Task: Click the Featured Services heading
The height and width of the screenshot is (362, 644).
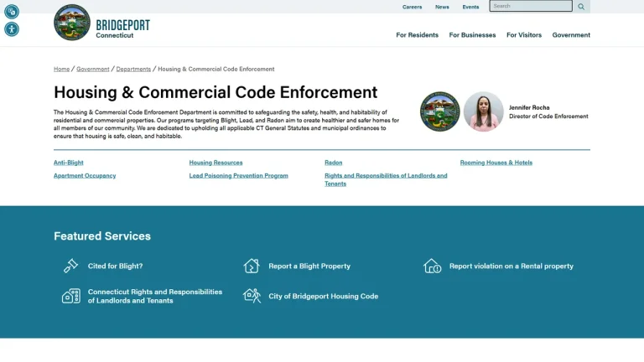Action: (102, 236)
